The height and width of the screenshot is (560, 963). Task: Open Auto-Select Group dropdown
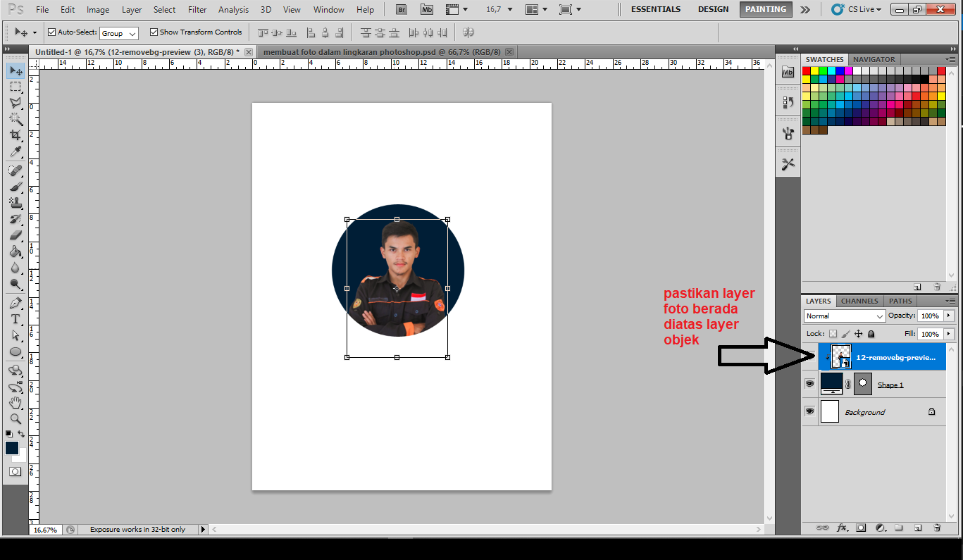coord(118,33)
